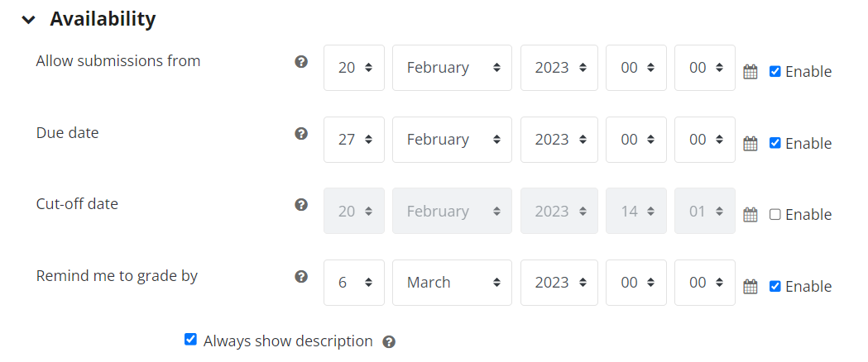Open the March month dropdown for grading reminder
The height and width of the screenshot is (362, 868).
click(x=453, y=283)
